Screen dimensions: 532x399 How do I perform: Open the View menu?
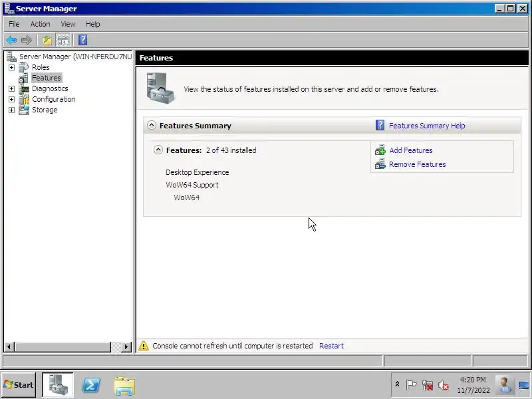click(68, 24)
